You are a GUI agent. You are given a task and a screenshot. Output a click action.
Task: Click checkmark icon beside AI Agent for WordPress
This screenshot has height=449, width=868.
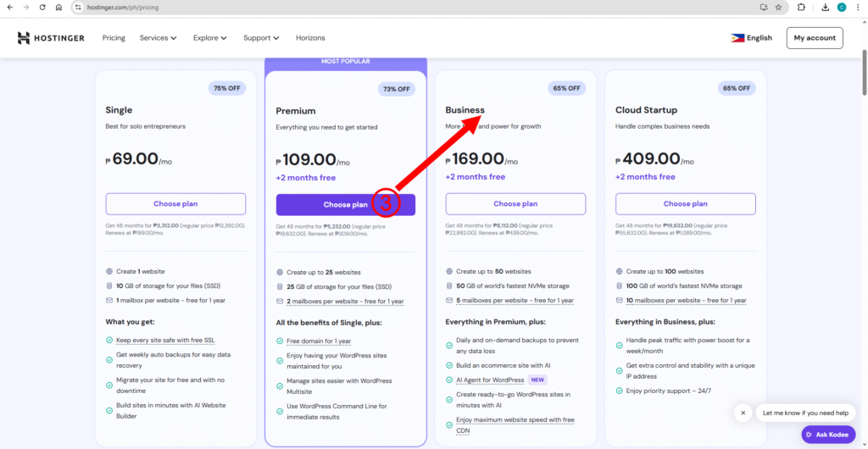pos(449,380)
